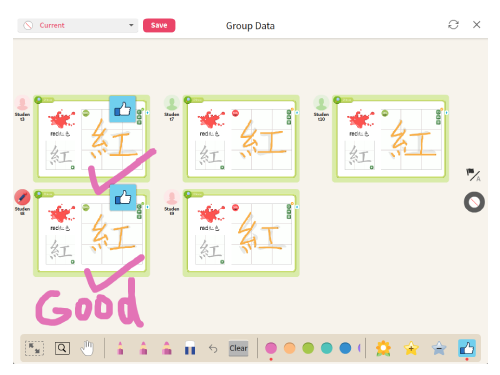
Task: Select the eraser tool
Action: (190, 348)
